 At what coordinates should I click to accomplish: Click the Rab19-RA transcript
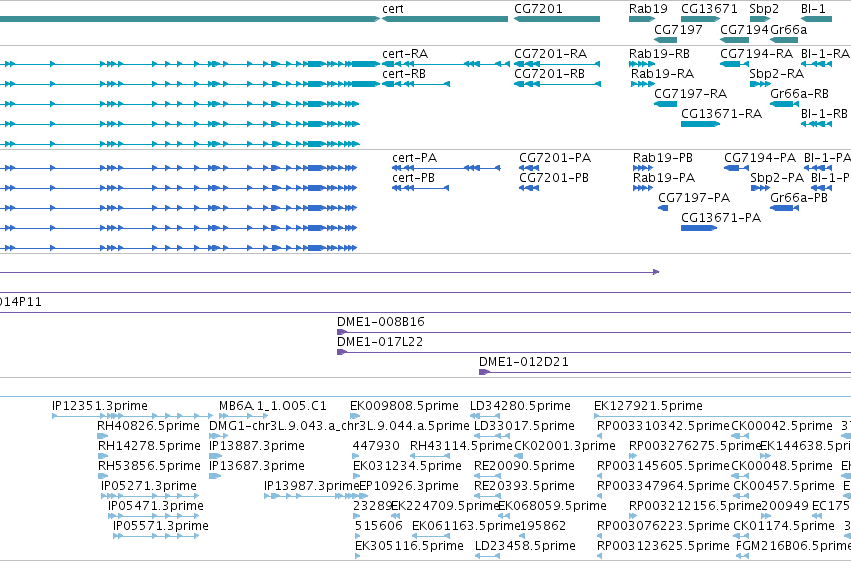(x=643, y=84)
